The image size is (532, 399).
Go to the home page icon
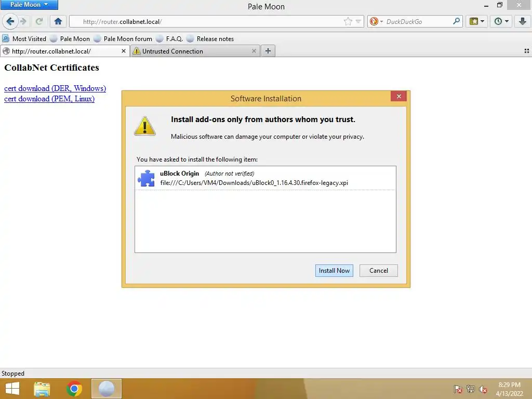58,21
